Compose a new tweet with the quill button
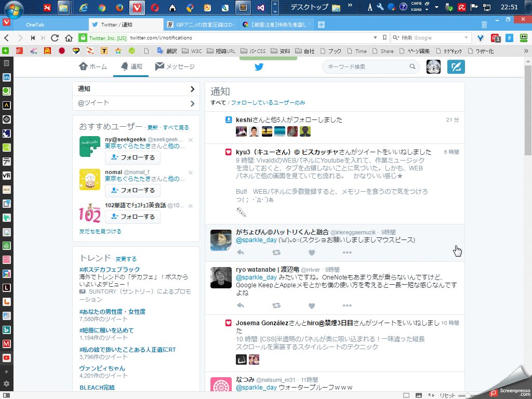The image size is (532, 399). coord(456,67)
